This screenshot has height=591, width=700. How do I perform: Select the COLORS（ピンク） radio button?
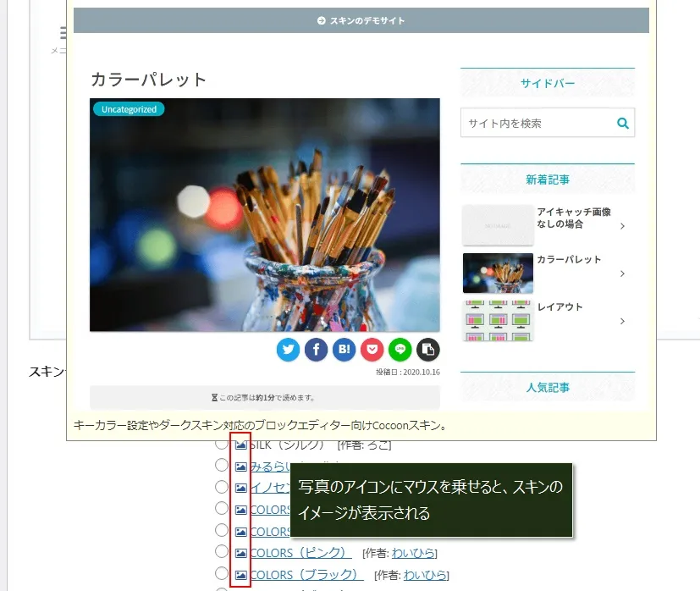[x=222, y=552]
